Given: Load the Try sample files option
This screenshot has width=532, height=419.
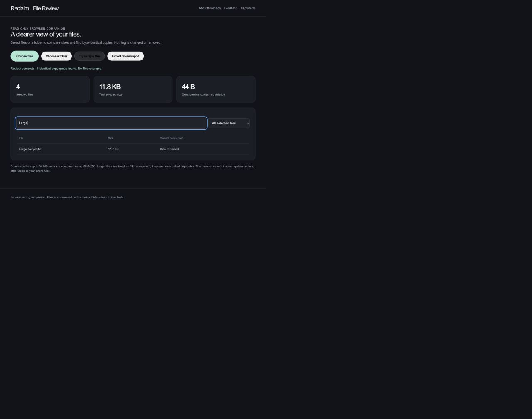Looking at the screenshot, I should (x=90, y=56).
